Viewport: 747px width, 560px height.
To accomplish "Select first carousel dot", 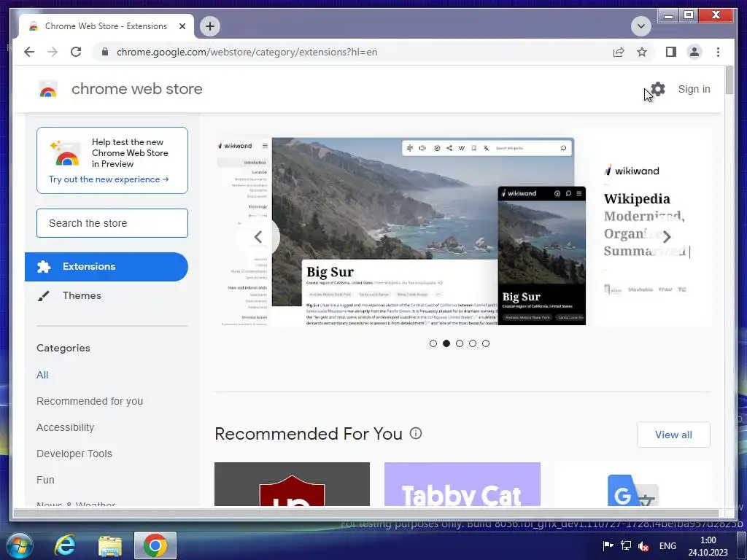I will 433,343.
